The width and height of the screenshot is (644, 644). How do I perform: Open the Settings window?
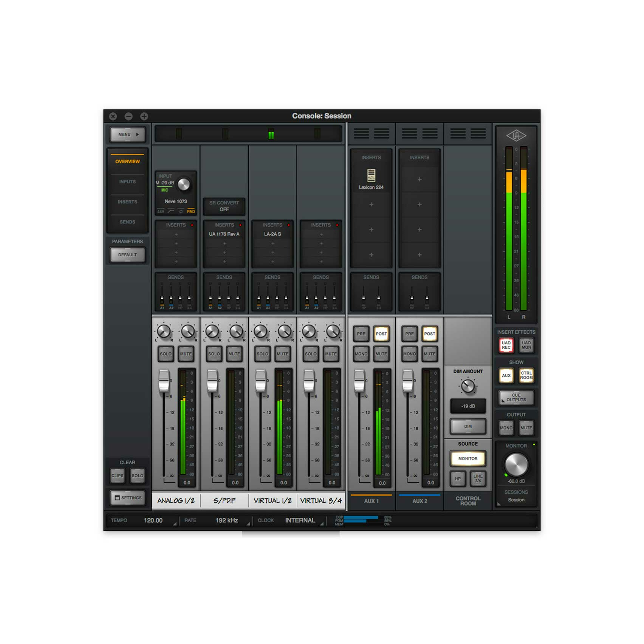pyautogui.click(x=128, y=498)
